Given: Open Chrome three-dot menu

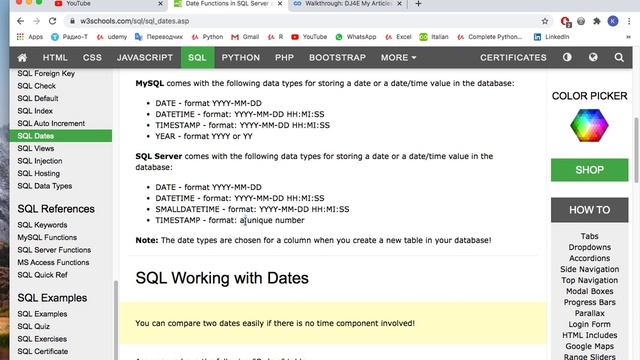Looking at the screenshot, I should pos(629,21).
